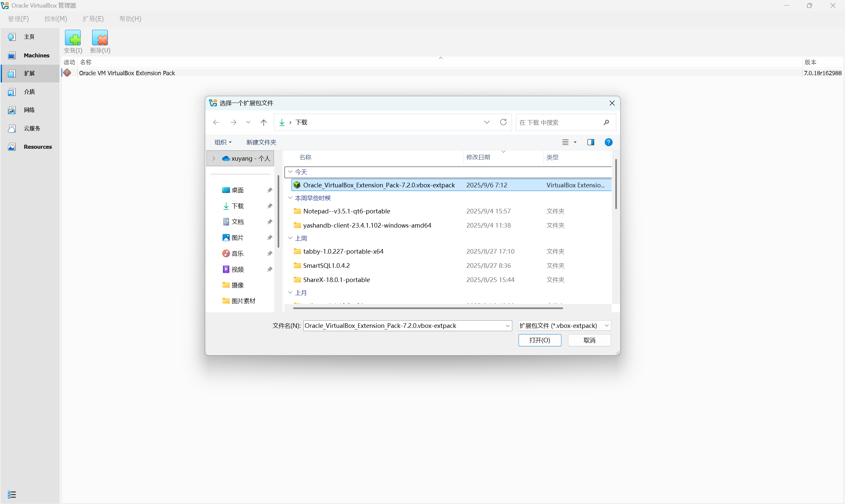Click the Install extension pack icon
The image size is (845, 504).
click(73, 38)
